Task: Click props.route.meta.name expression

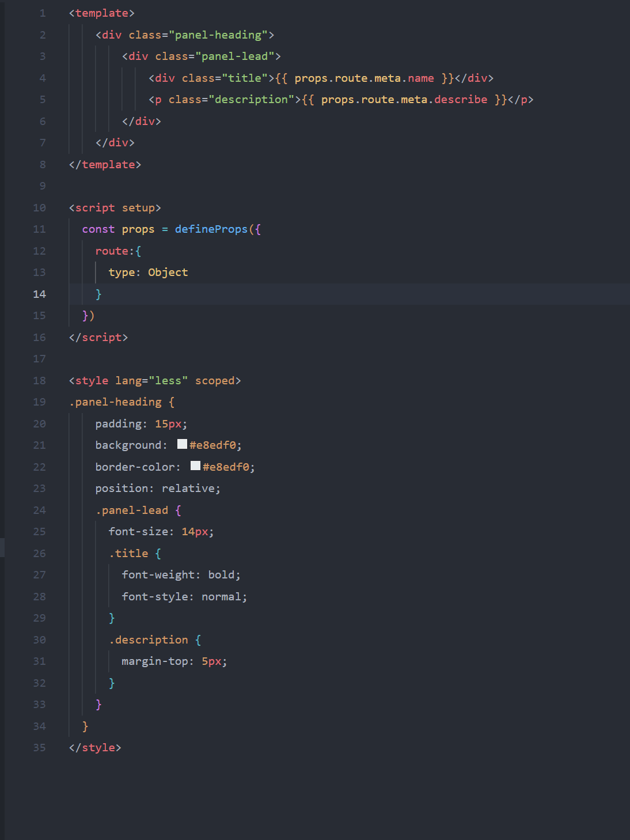Action: [x=364, y=78]
